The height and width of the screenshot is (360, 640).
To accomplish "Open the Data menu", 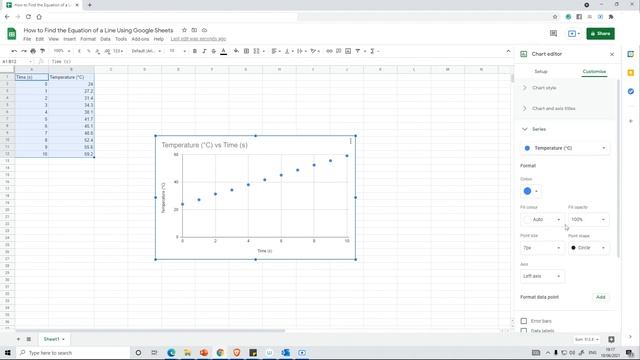I will pos(105,39).
